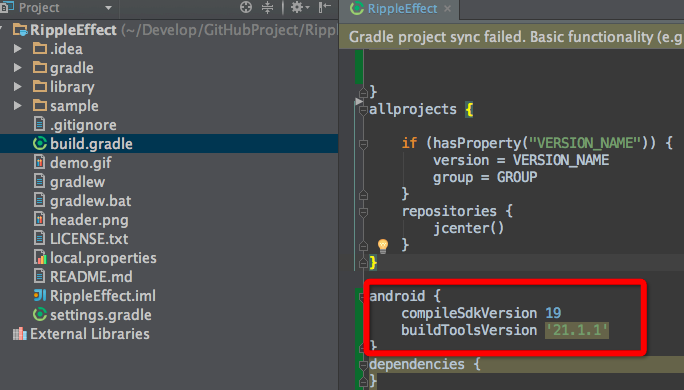This screenshot has width=684, height=390.
Task: Select the .gitignore file
Action: tap(83, 125)
